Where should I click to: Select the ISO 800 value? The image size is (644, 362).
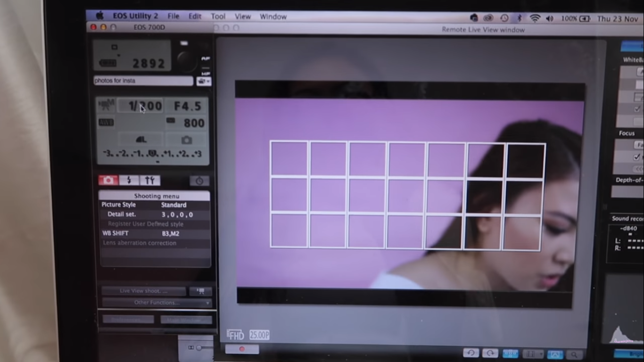pos(186,123)
